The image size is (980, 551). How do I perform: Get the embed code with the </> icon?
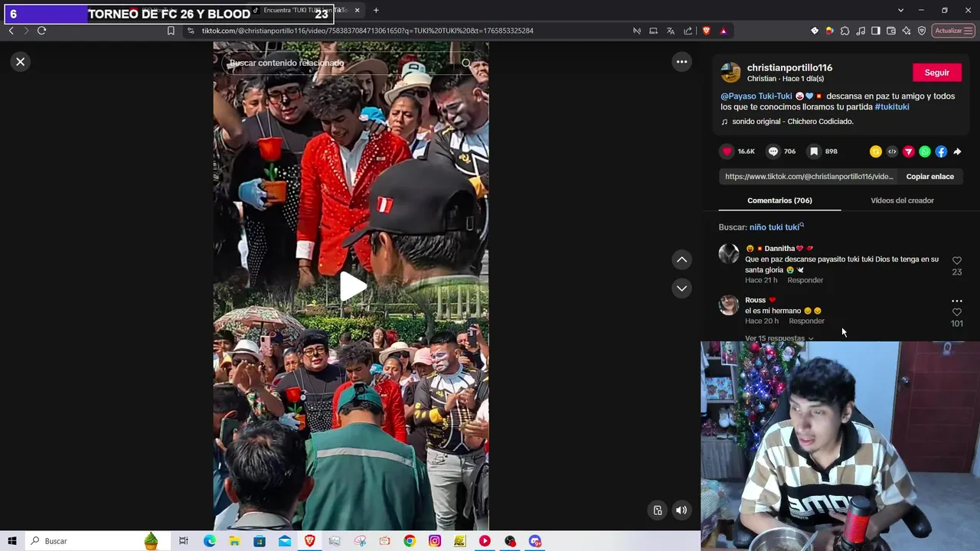click(892, 152)
